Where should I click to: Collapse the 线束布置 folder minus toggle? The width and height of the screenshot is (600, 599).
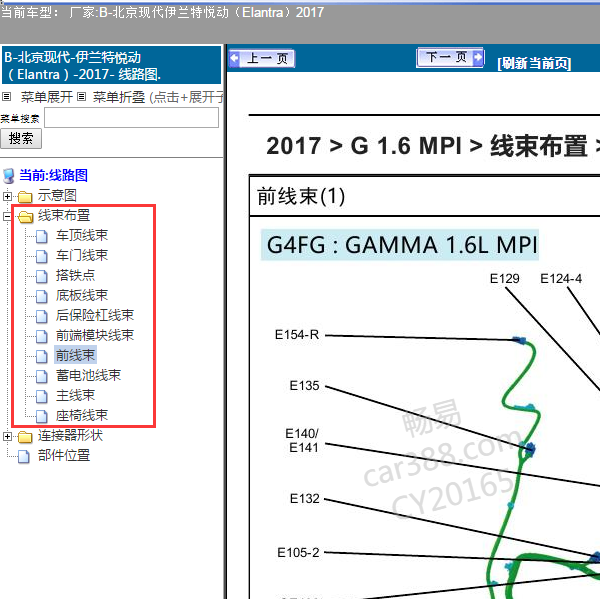click(7, 216)
